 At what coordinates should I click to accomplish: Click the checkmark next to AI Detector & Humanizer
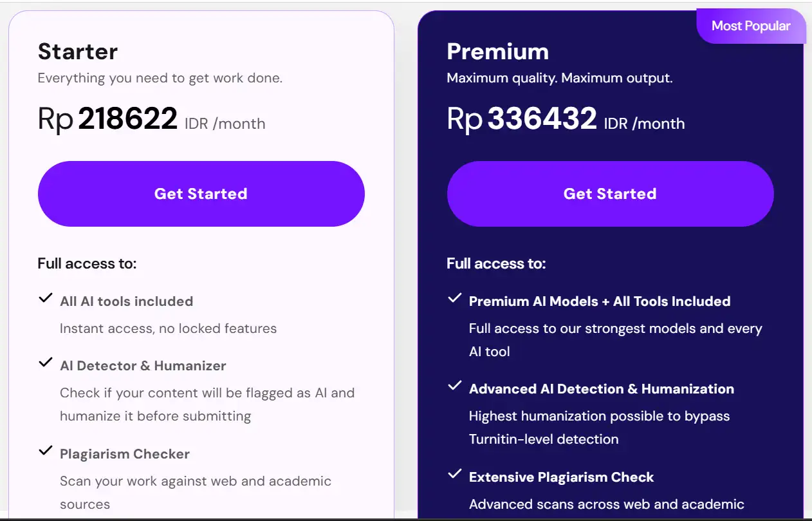(45, 363)
